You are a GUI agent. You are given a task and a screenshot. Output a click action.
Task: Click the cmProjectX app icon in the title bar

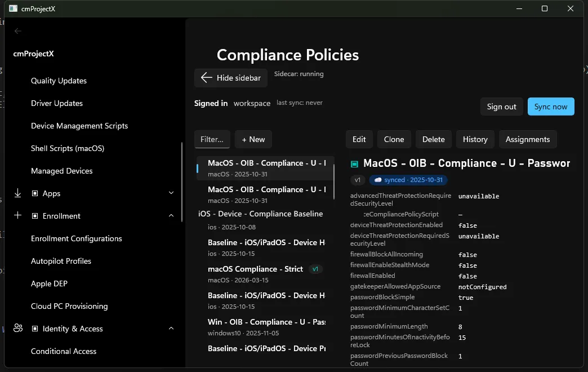[x=13, y=8]
